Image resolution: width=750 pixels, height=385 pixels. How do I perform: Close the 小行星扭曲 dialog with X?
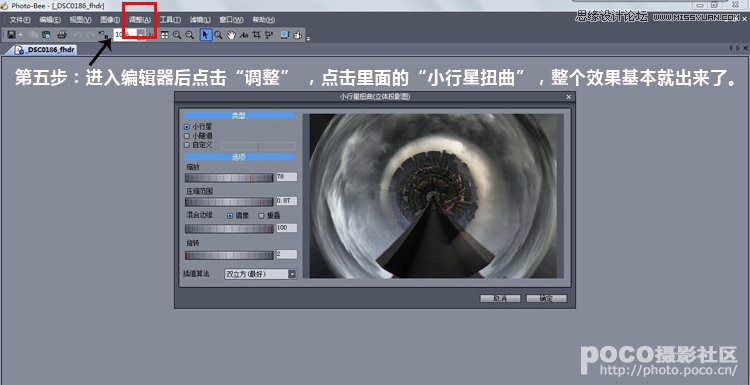(x=569, y=97)
